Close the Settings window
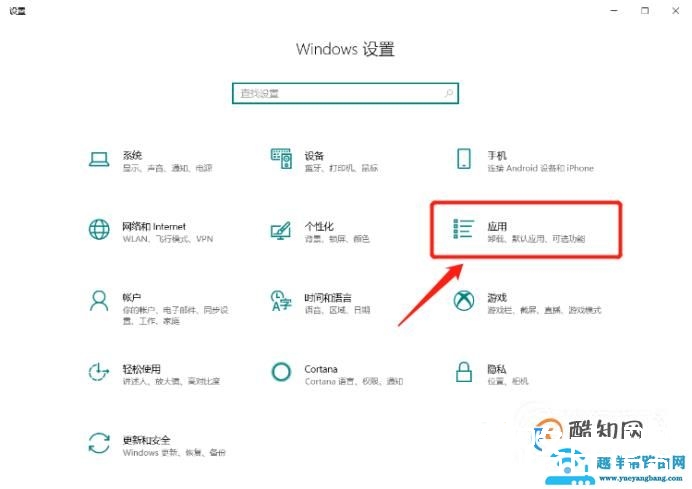692x489 pixels. point(676,10)
